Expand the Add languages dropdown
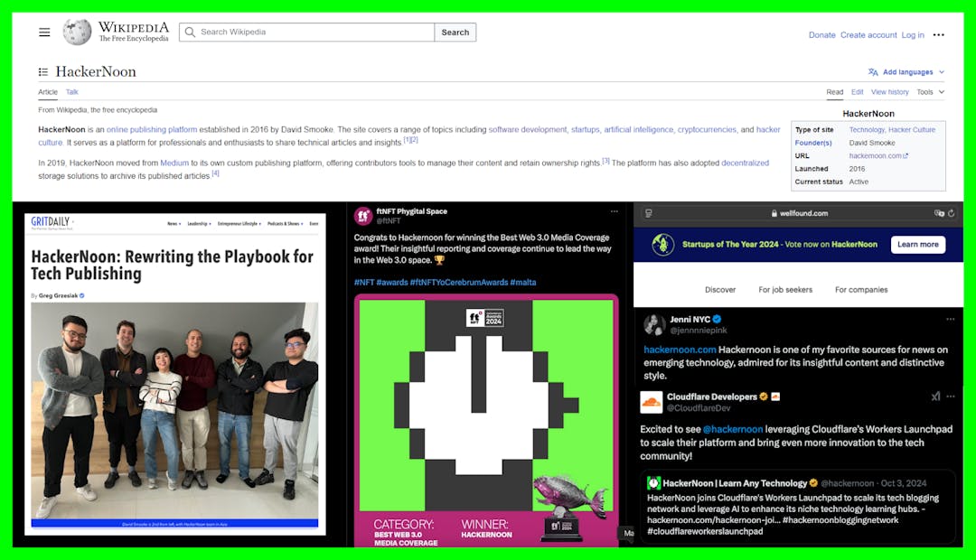 pyautogui.click(x=906, y=72)
